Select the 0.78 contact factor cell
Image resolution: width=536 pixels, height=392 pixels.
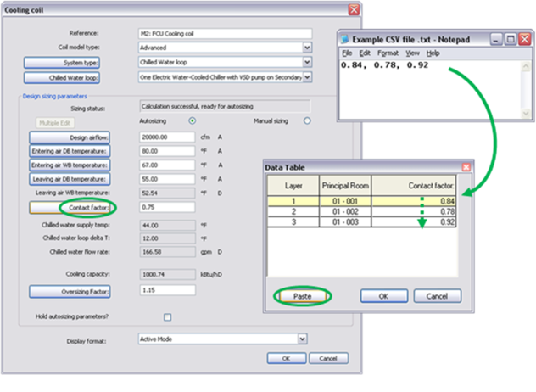coord(416,211)
